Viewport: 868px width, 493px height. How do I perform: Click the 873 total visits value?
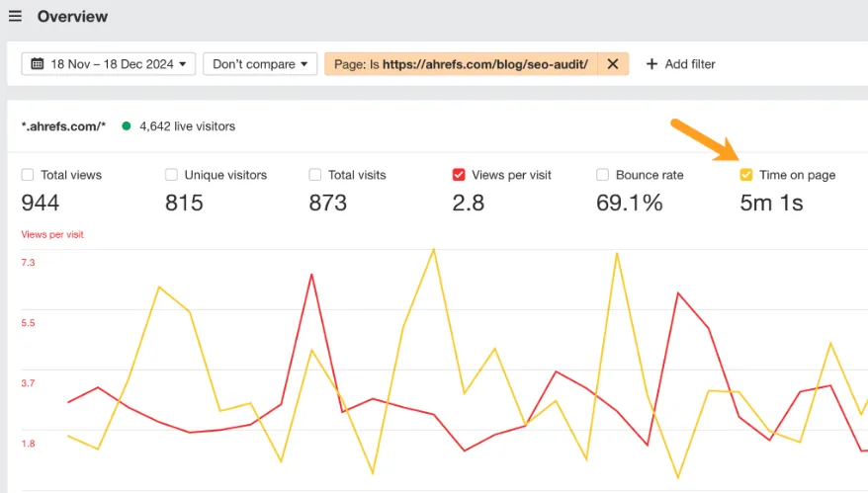point(327,203)
